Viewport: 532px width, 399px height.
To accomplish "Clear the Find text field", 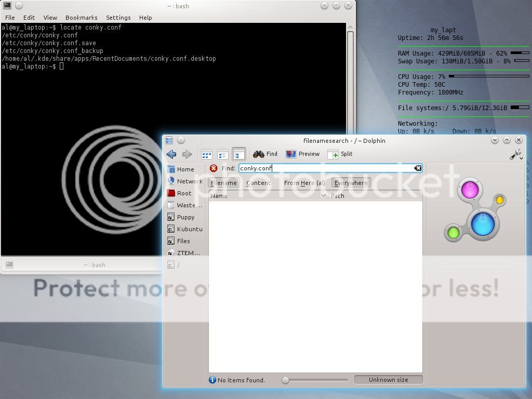I will 418,168.
